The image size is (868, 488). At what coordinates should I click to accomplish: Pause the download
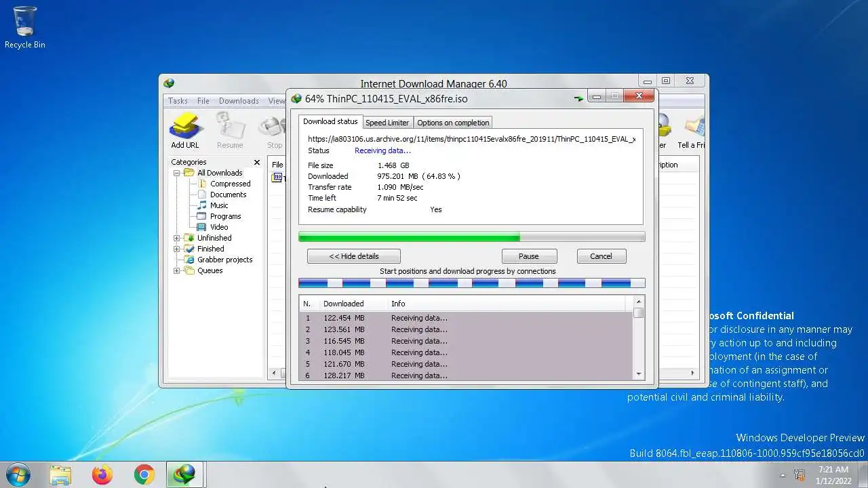coord(529,256)
